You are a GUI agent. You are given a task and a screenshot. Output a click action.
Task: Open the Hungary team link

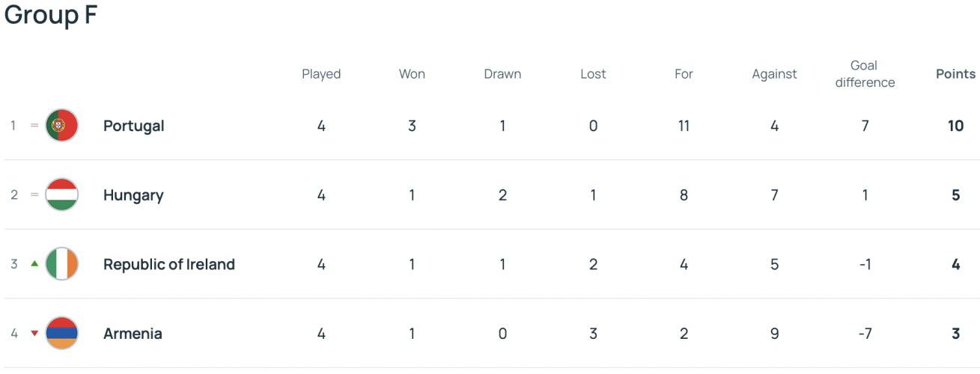[133, 195]
